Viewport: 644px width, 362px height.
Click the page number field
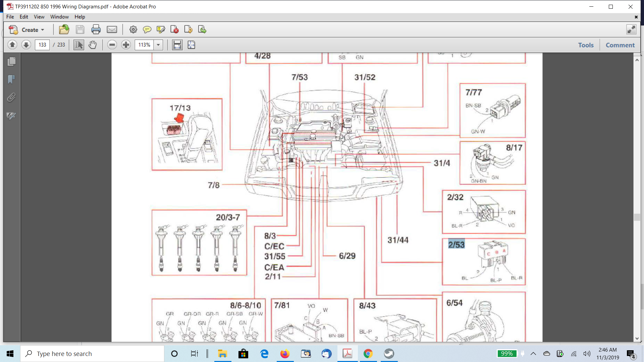(x=42, y=45)
